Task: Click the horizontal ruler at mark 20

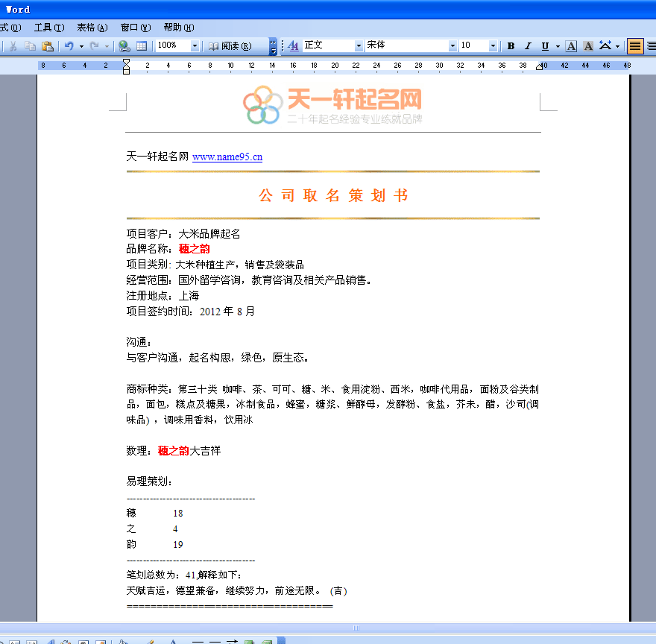Action: 335,66
